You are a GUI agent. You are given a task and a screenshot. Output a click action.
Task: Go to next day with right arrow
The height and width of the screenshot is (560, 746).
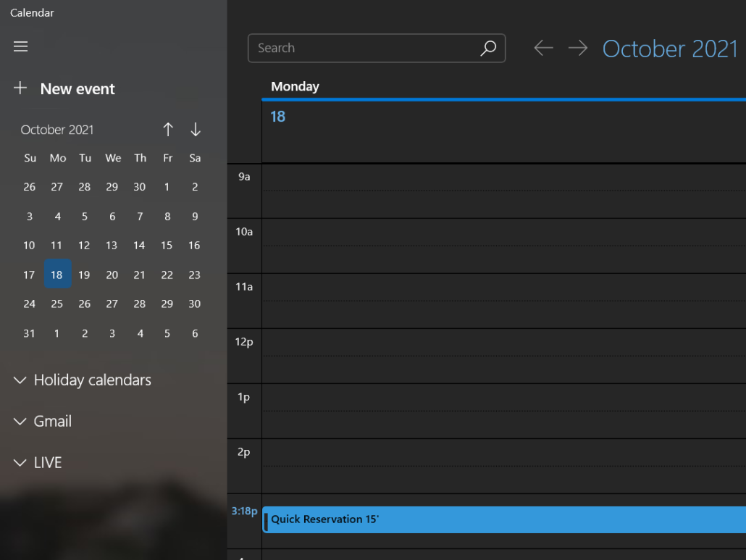tap(577, 49)
